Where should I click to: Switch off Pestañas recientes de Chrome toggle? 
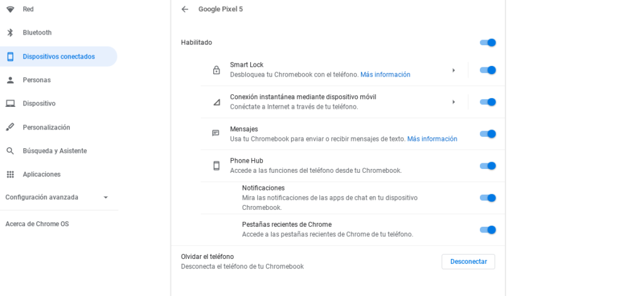tap(488, 230)
